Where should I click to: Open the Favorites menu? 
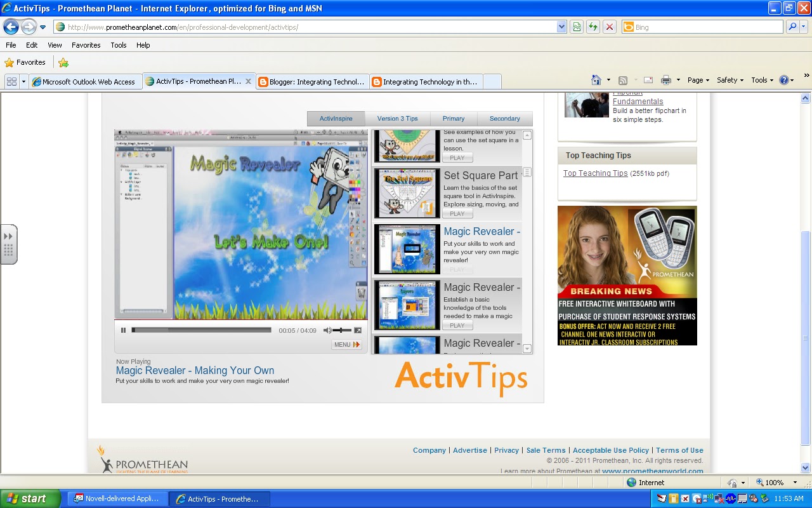86,45
